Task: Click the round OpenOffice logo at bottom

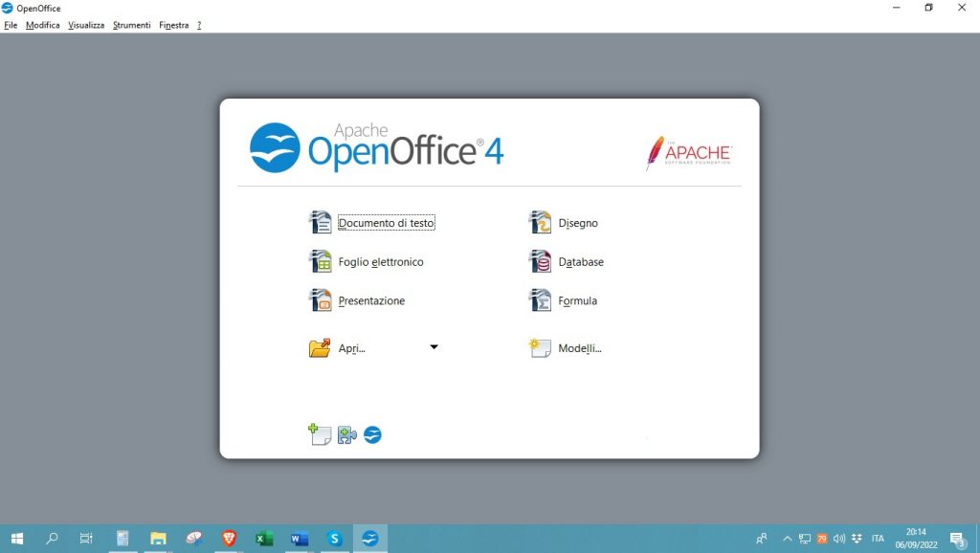Action: [x=372, y=433]
